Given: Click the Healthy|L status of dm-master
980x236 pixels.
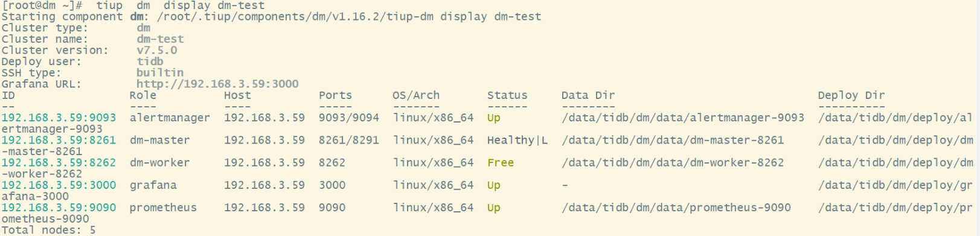Looking at the screenshot, I should click(x=517, y=140).
